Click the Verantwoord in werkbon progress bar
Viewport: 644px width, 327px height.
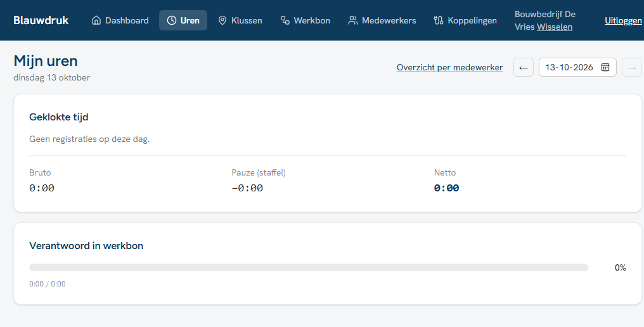(x=309, y=267)
